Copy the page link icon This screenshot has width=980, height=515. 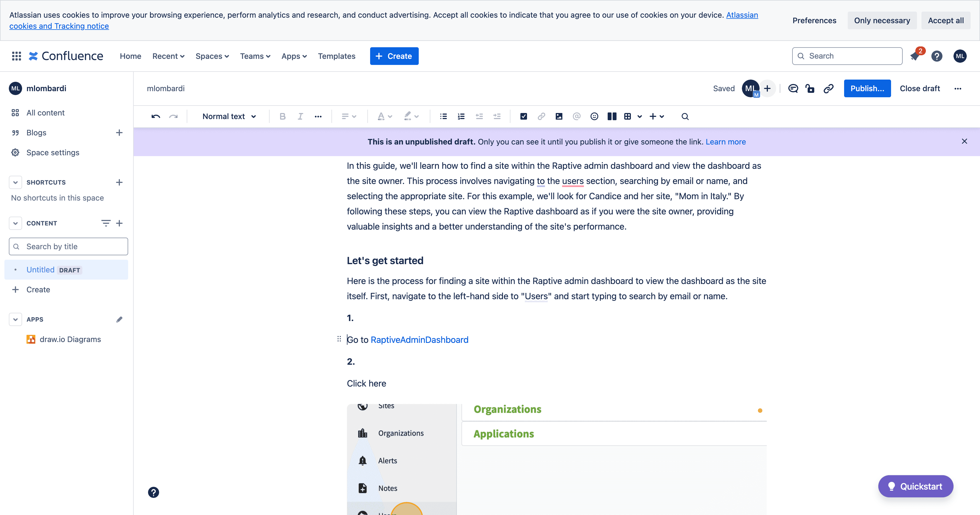(828, 89)
